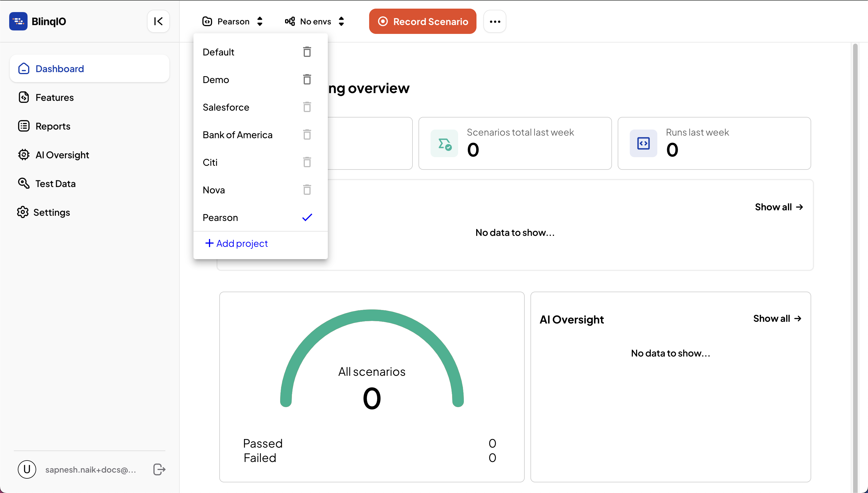Click the Dashboard home icon
This screenshot has width=868, height=493.
click(x=24, y=68)
